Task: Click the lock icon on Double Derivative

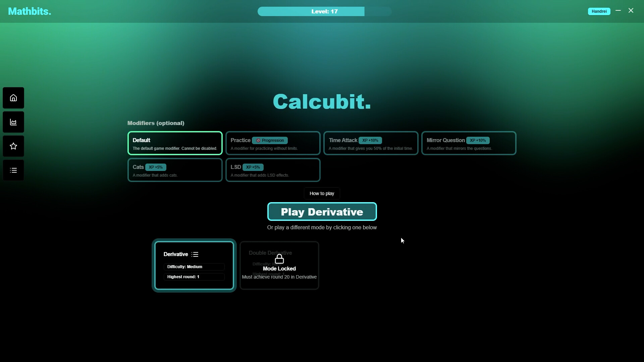Action: tap(279, 259)
